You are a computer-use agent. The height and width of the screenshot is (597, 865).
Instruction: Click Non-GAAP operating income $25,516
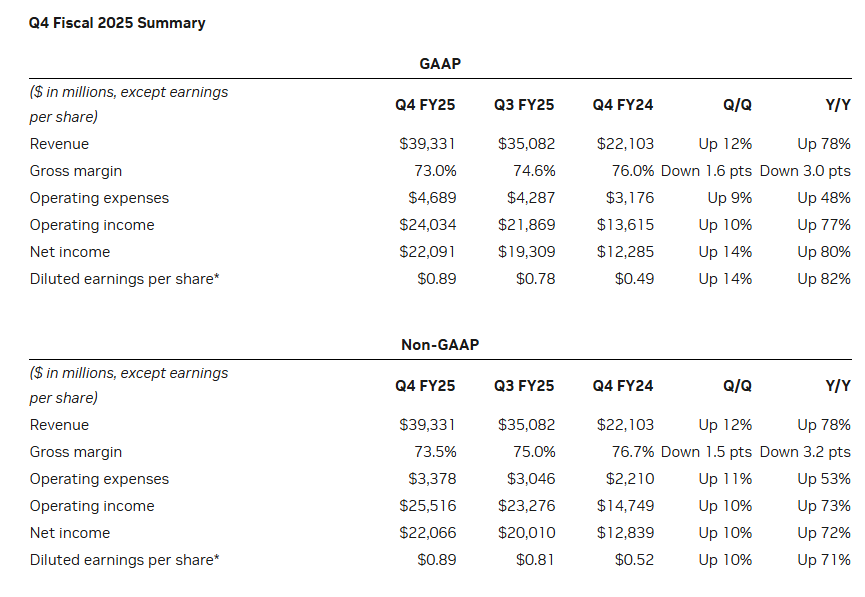427,506
